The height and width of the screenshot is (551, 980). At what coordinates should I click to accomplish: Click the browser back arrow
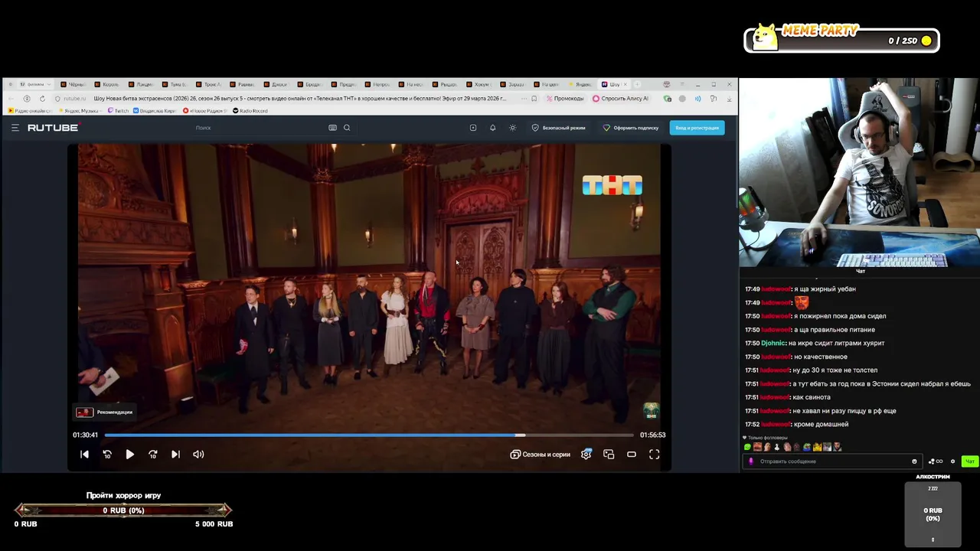coord(11,99)
